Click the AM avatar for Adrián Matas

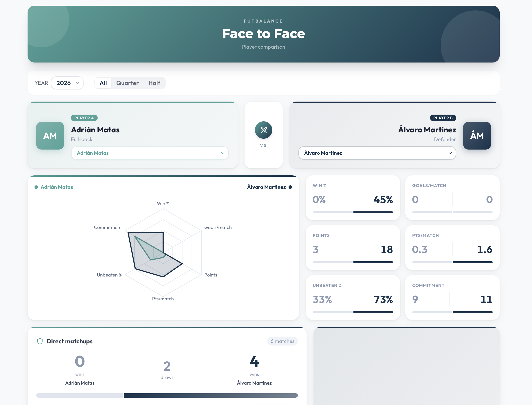point(50,135)
